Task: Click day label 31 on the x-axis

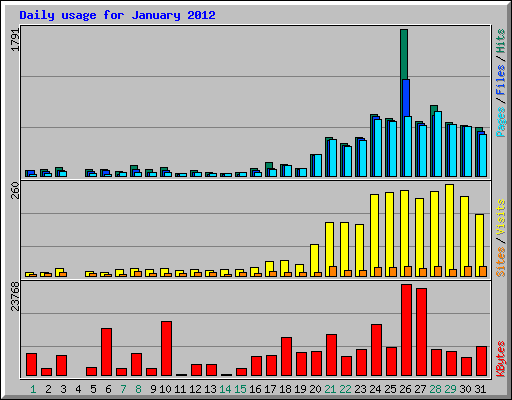Action: [480, 389]
